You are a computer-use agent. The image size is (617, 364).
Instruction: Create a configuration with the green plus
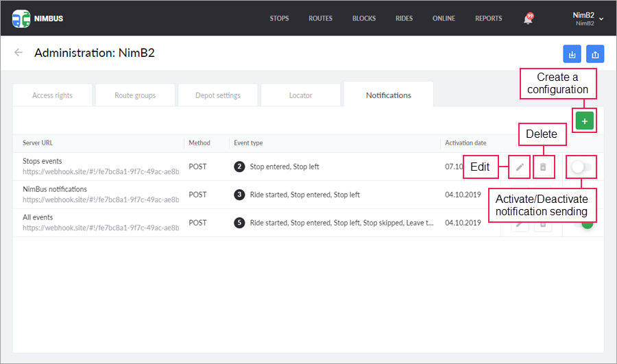coord(584,121)
